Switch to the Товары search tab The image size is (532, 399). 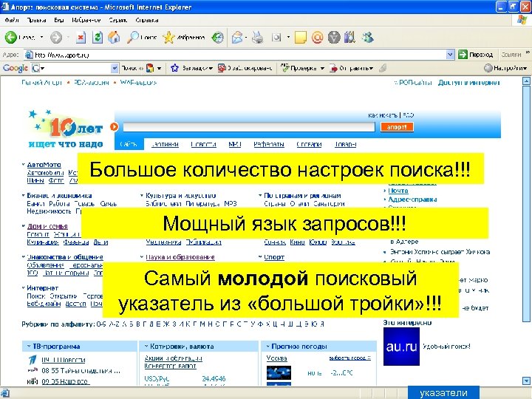345,144
